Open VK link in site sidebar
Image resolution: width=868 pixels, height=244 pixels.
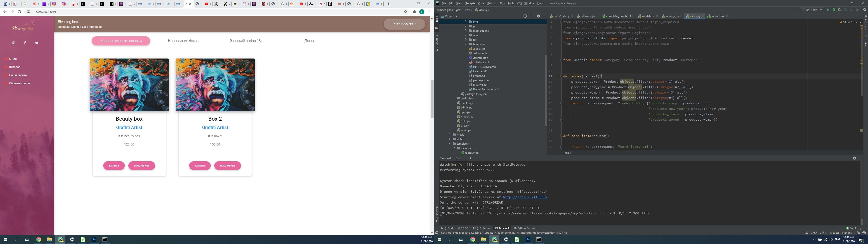pos(37,43)
